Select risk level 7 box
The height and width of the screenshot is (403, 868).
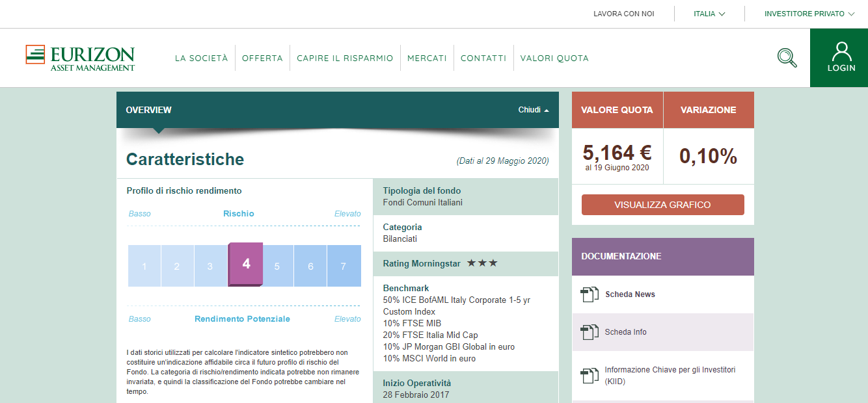click(344, 266)
